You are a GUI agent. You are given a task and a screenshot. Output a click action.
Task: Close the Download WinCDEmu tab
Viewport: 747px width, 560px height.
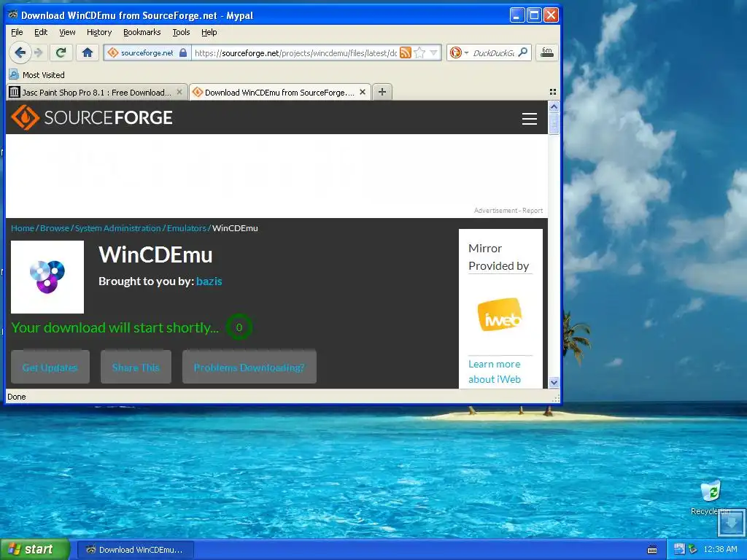(363, 92)
